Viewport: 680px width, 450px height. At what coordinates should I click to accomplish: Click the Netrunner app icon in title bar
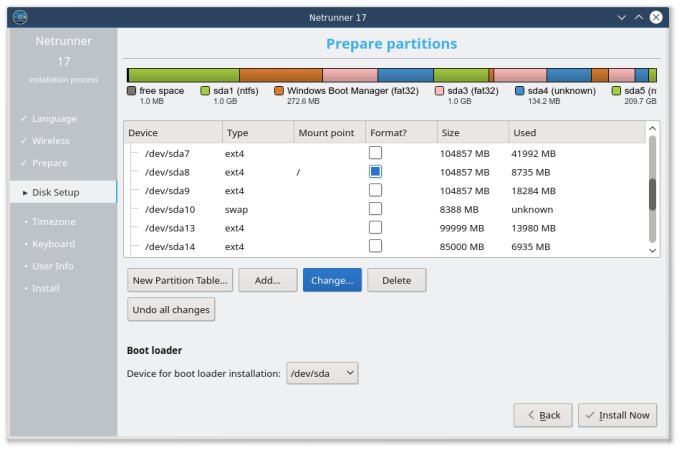(x=20, y=17)
